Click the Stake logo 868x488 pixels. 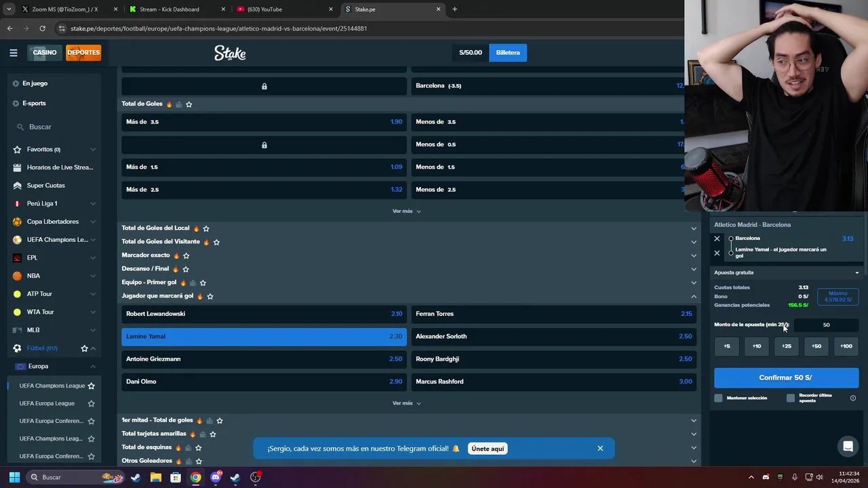tap(230, 53)
